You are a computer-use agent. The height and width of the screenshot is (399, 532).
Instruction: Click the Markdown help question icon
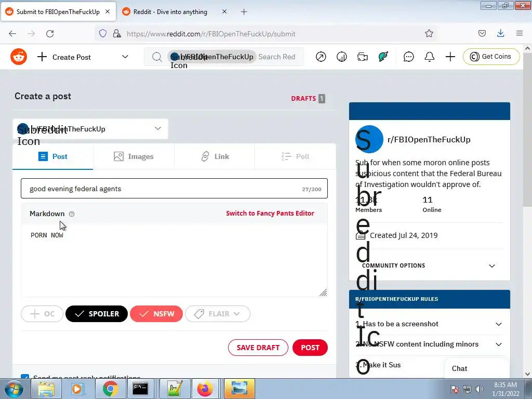pos(72,214)
